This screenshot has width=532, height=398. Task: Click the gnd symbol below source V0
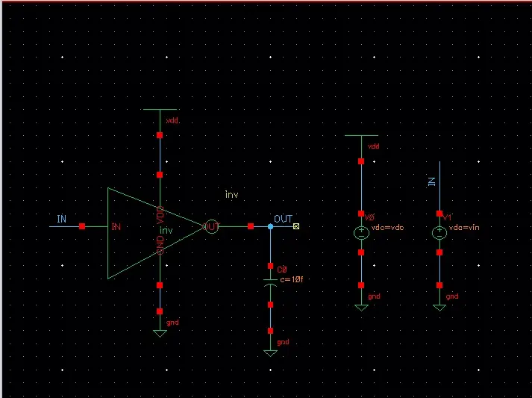coord(361,308)
